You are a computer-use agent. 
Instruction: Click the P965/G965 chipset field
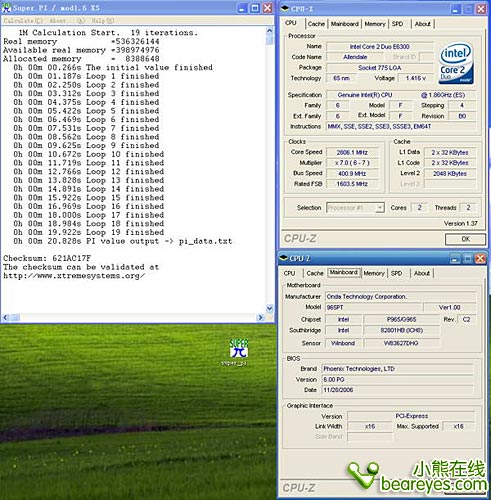coord(401,319)
